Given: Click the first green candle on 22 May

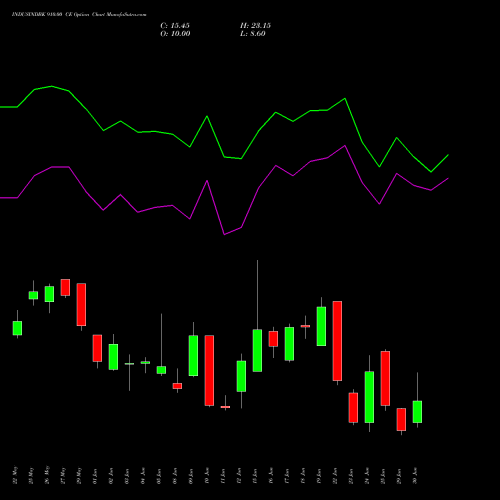Looking at the screenshot, I should [x=17, y=328].
